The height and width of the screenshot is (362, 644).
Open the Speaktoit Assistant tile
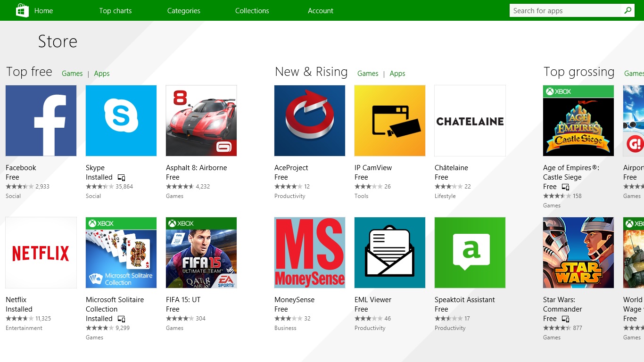click(x=470, y=253)
